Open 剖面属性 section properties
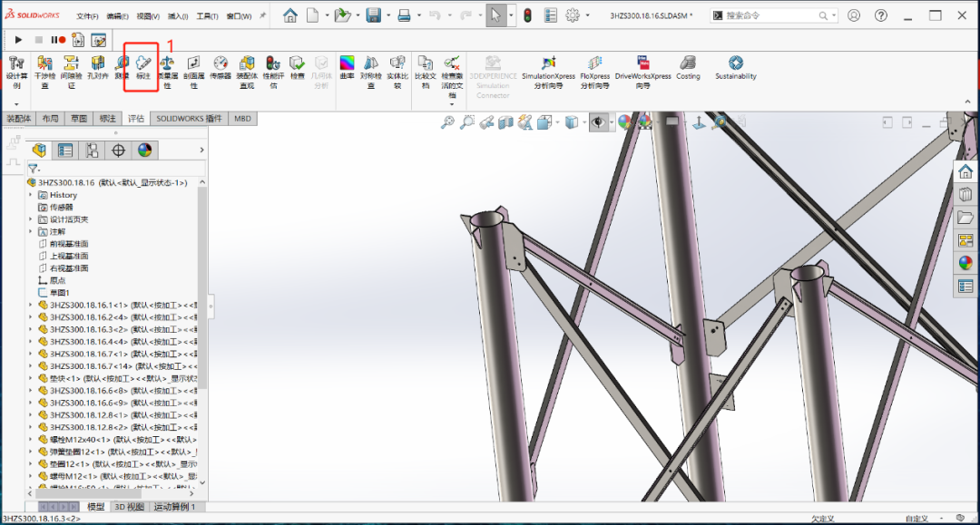 (194, 72)
